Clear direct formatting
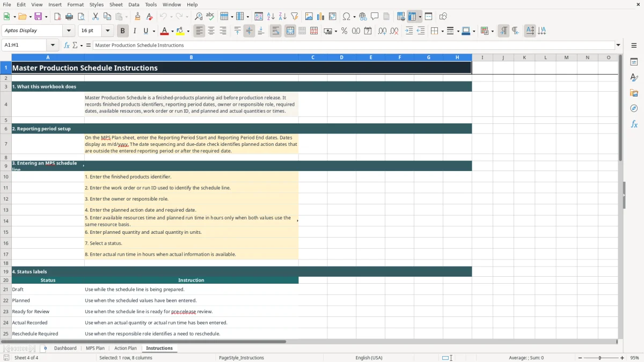644x362 pixels. (x=150, y=17)
